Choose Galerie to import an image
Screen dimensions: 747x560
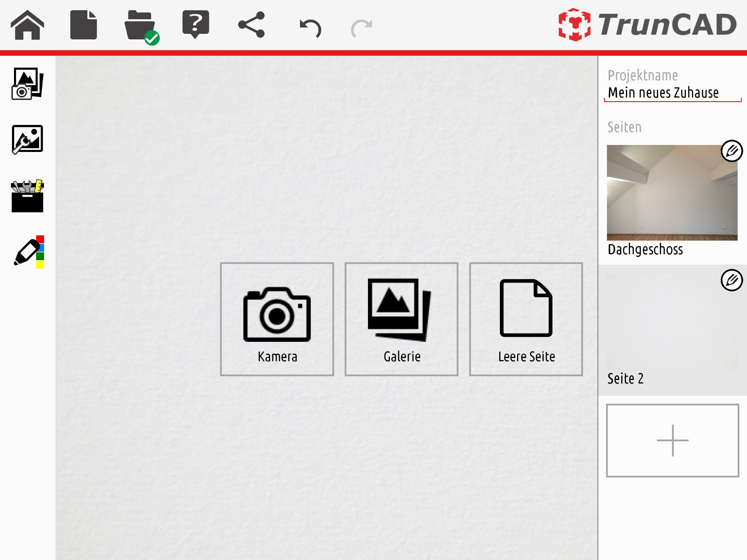401,319
